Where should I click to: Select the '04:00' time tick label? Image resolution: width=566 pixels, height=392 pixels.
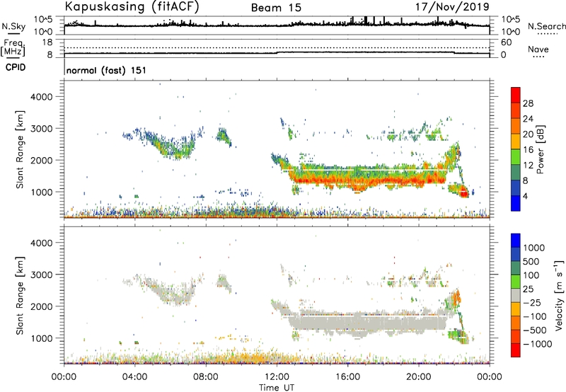[134, 377]
